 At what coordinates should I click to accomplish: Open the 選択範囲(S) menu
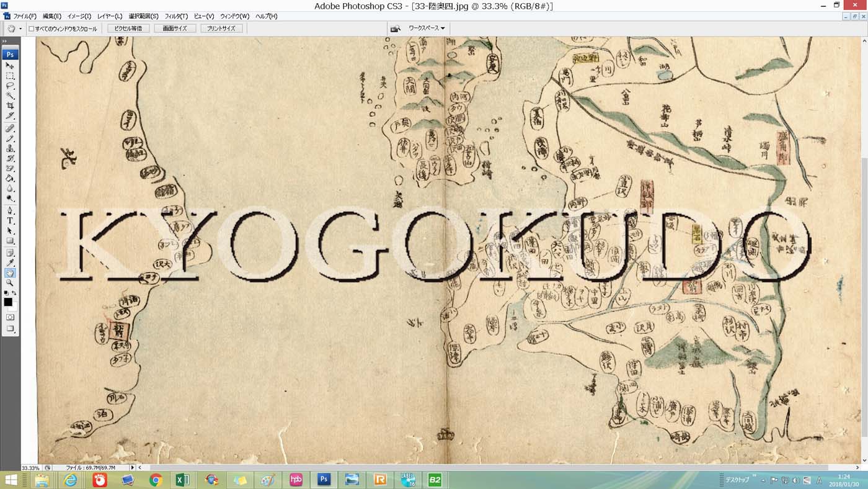coord(143,16)
